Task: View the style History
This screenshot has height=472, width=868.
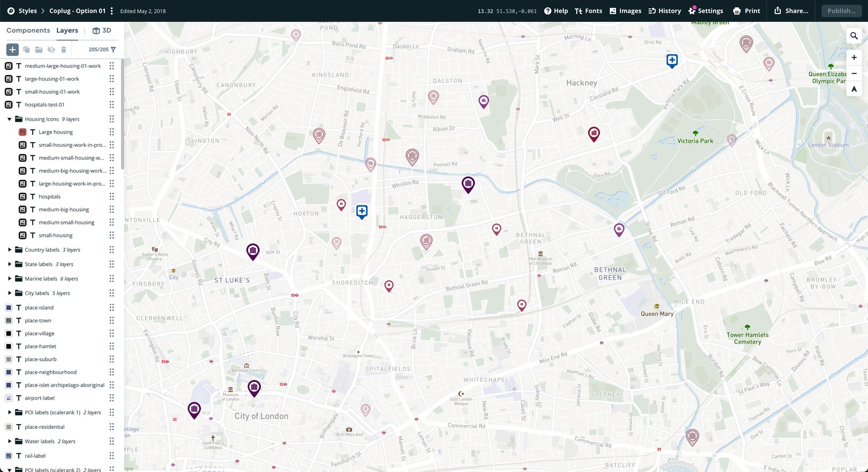Action: [x=664, y=10]
